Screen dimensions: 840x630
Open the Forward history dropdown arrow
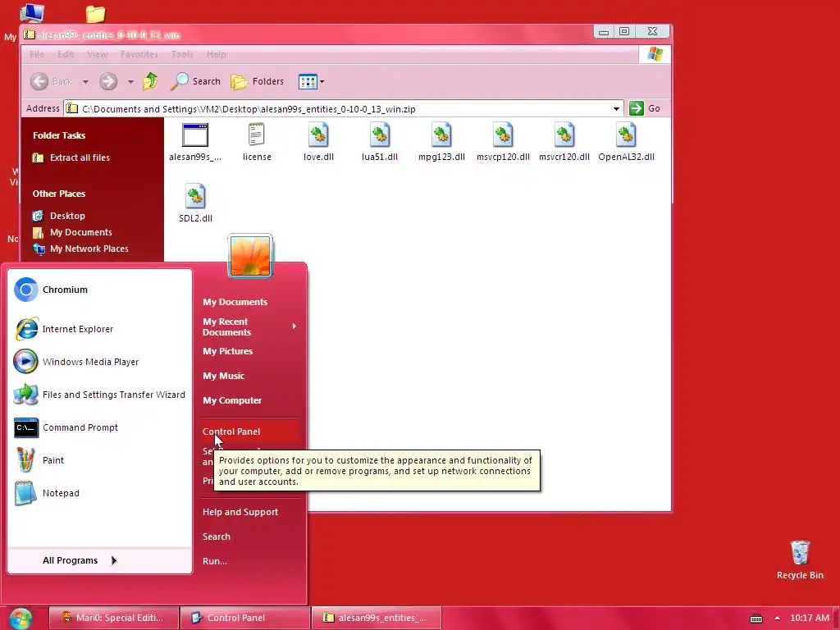130,82
